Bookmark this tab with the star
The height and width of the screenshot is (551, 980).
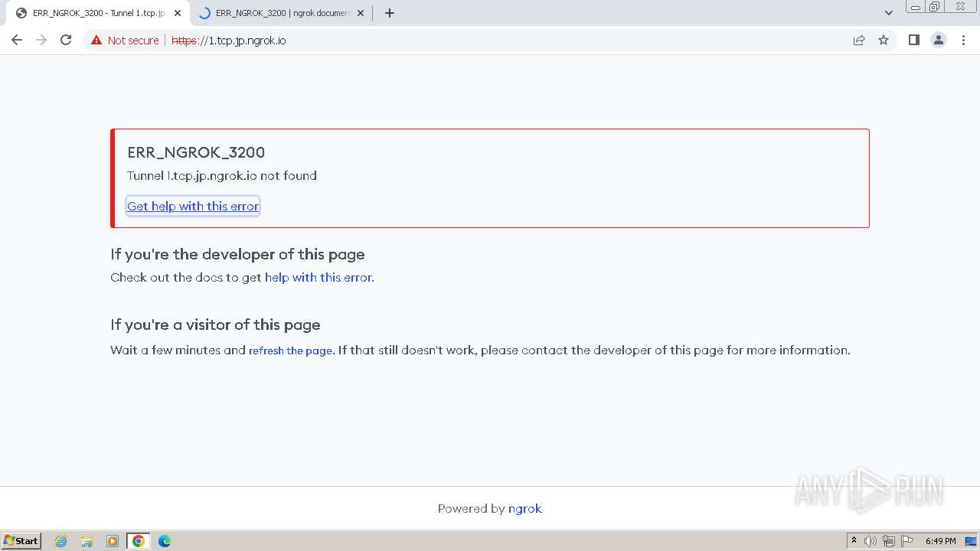coord(884,40)
